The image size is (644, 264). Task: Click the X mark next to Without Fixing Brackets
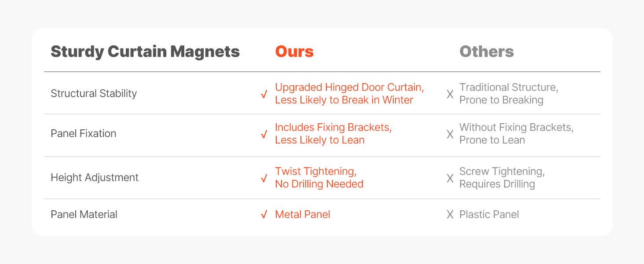(450, 134)
